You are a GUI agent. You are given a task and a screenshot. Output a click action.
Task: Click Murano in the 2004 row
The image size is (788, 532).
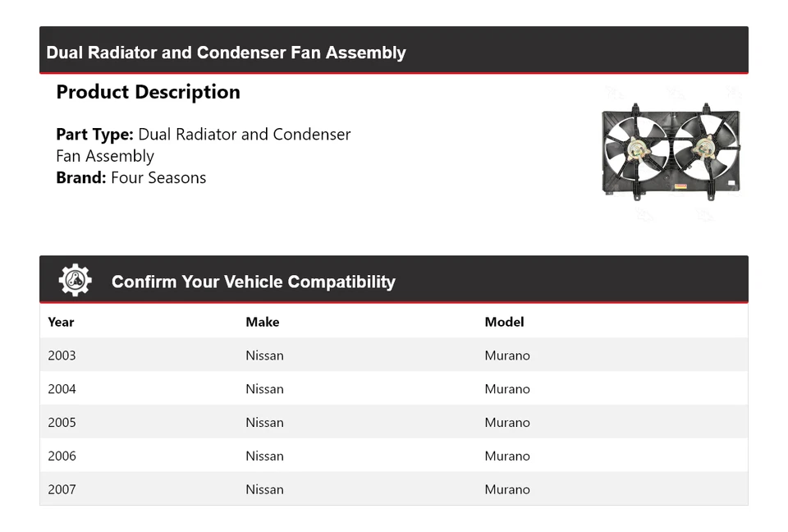[x=507, y=389]
